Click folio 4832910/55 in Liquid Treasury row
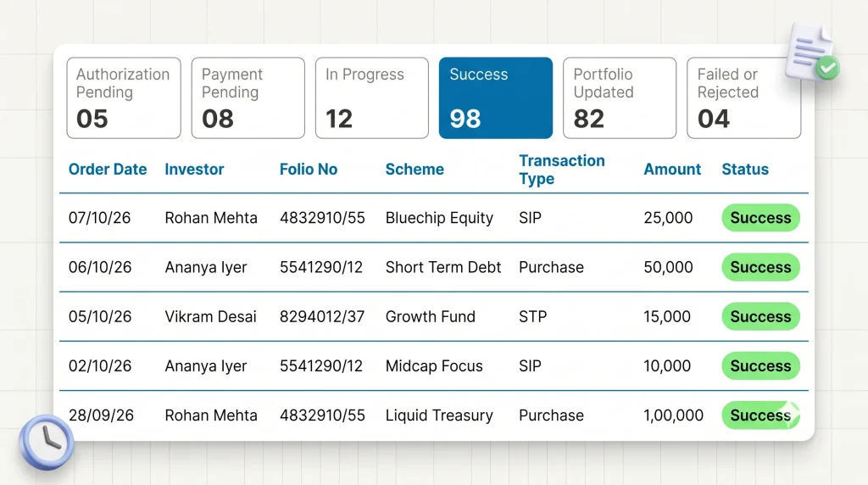Viewport: 868px width, 485px height. pyautogui.click(x=322, y=415)
